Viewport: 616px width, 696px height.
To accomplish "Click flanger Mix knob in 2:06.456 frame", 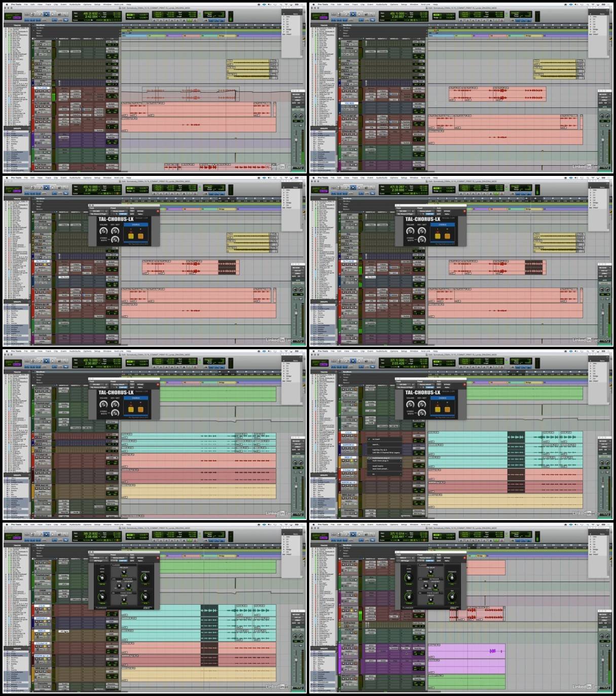I will (146, 596).
